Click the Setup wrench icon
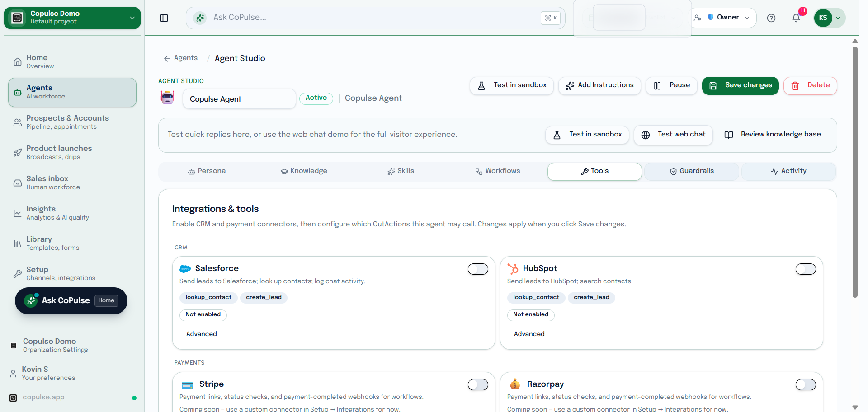The height and width of the screenshot is (412, 868). coord(17,273)
